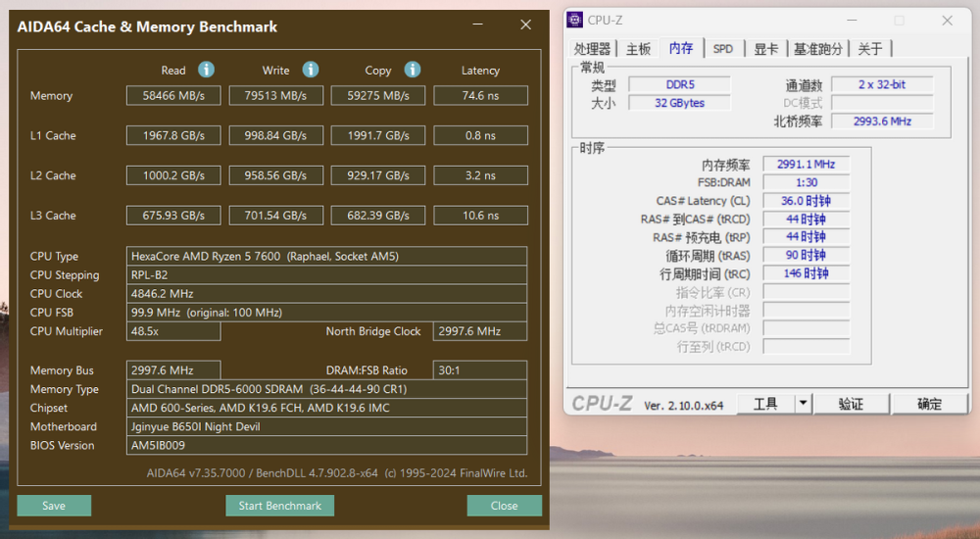Open the Copy info icon
The height and width of the screenshot is (539, 980).
click(x=413, y=70)
